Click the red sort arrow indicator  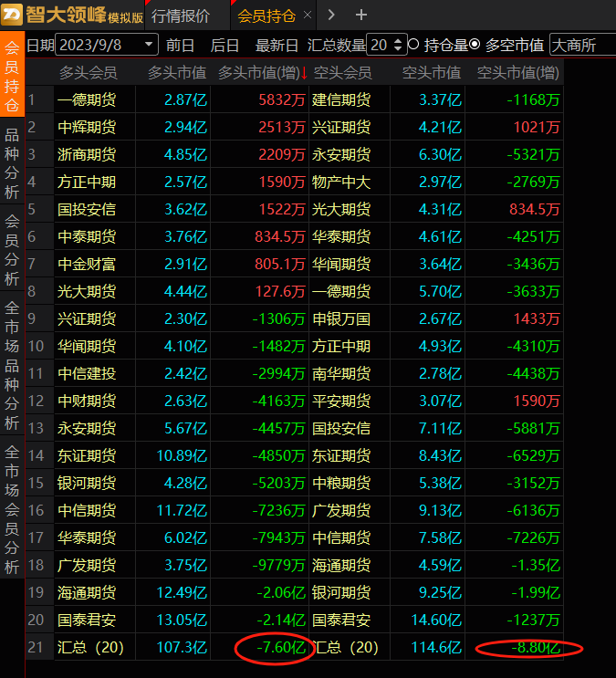(304, 73)
